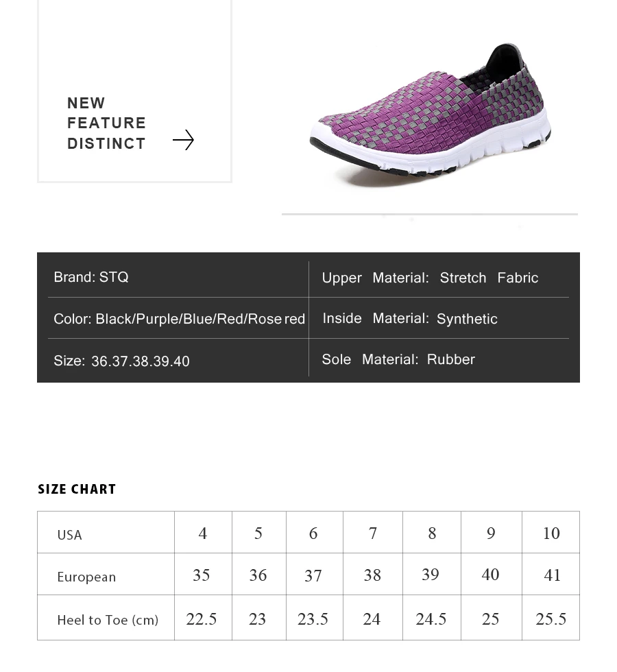
Task: Click USA size 4 cell
Action: point(203,533)
